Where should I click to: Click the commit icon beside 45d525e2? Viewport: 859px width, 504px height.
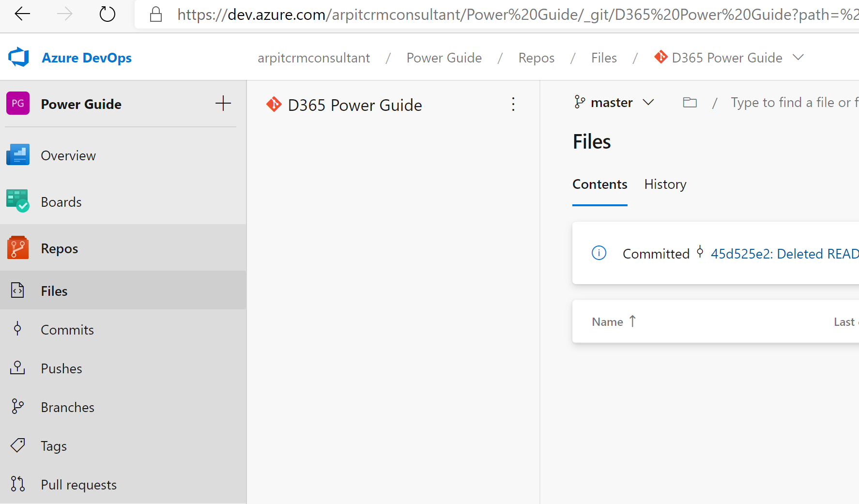click(700, 252)
